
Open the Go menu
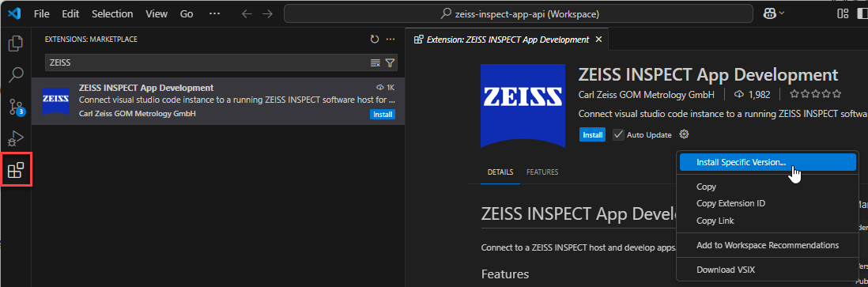click(187, 14)
